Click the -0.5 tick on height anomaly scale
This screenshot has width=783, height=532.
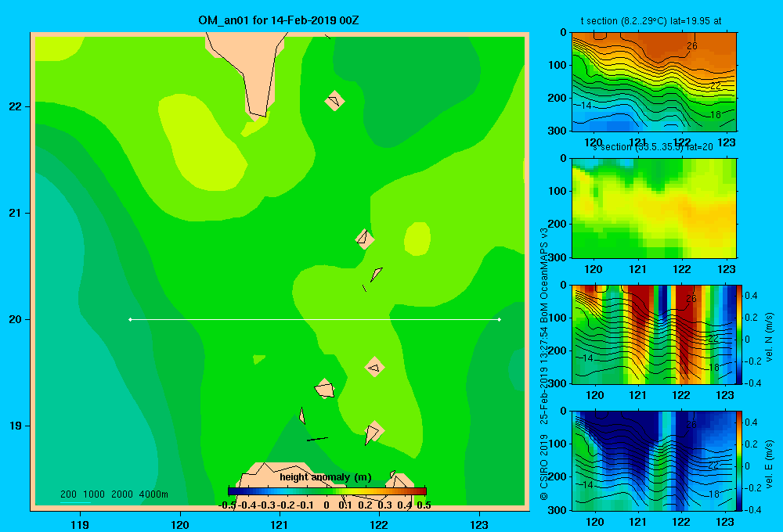[x=227, y=505]
